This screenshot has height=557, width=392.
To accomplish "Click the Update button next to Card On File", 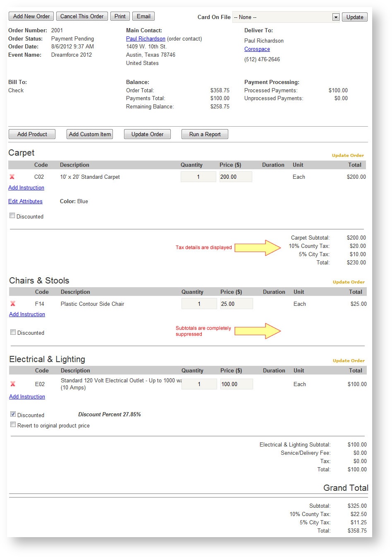I will (x=354, y=17).
